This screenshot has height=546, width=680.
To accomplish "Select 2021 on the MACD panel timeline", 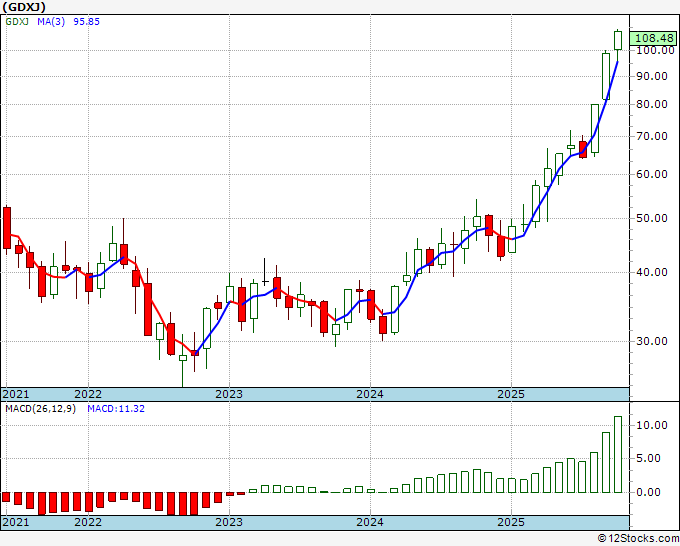I will click(x=16, y=522).
